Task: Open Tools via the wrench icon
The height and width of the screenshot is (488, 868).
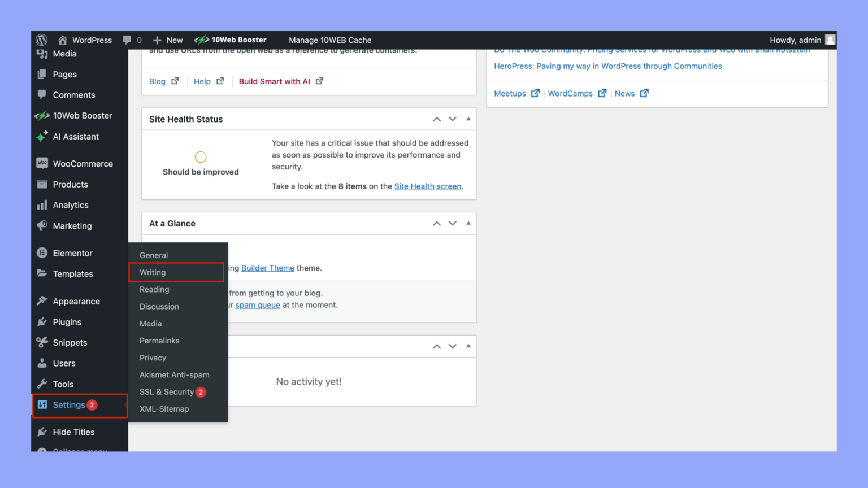Action: 42,384
